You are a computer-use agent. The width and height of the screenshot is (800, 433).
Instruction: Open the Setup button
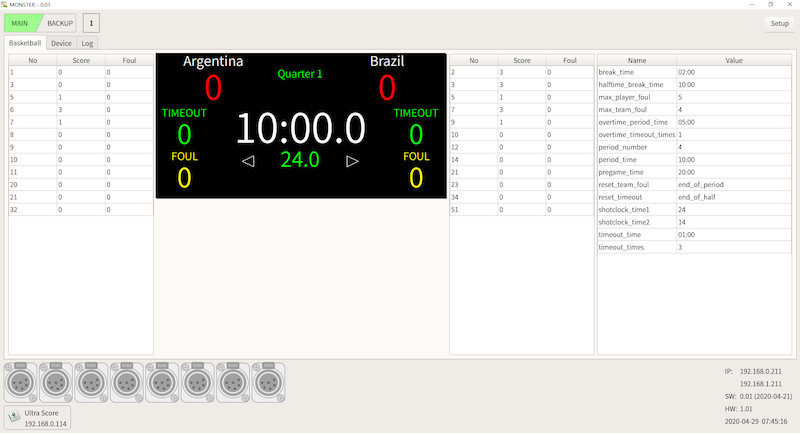779,23
